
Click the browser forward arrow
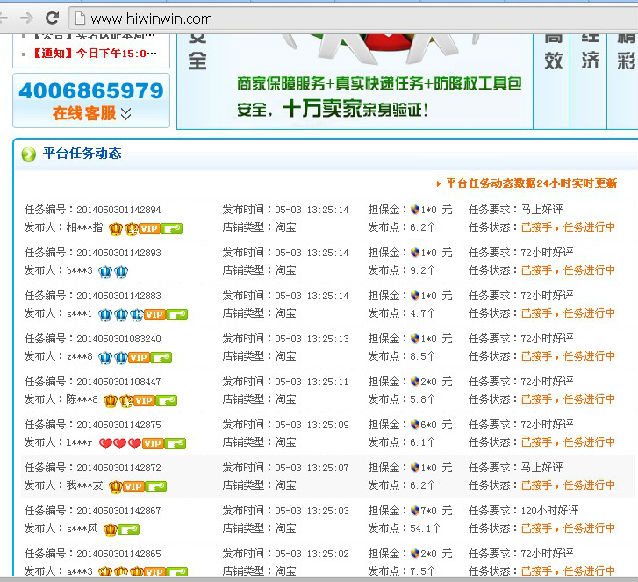point(27,18)
